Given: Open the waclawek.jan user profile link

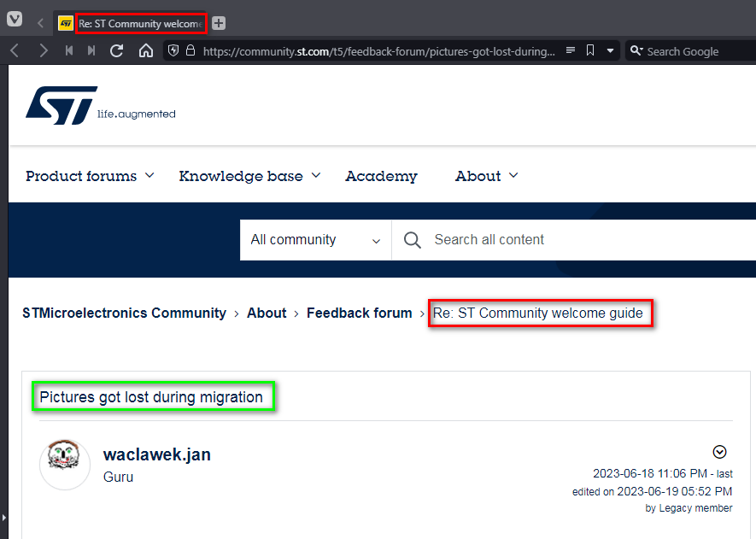Looking at the screenshot, I should pos(156,454).
